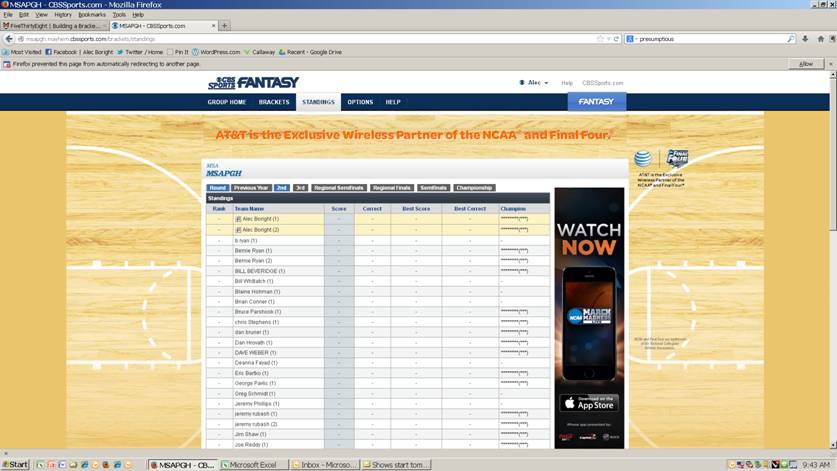
Task: Go to the Firefox home page icon
Action: [x=821, y=39]
